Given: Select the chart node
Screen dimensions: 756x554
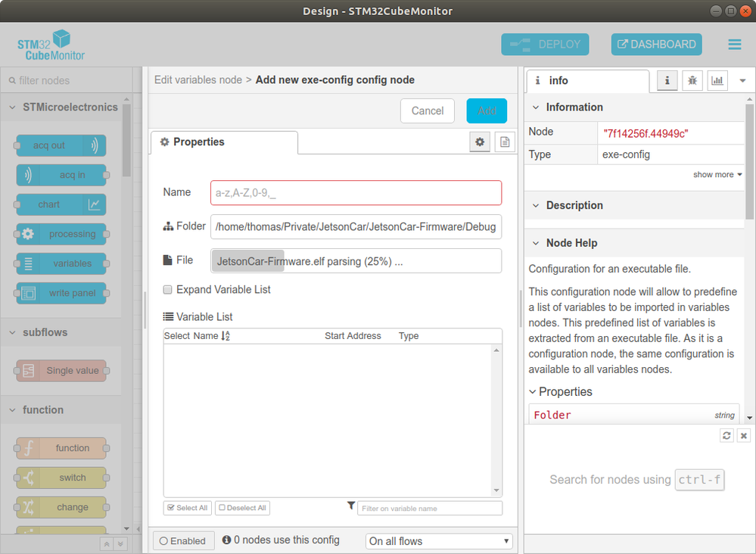Looking at the screenshot, I should tap(61, 204).
